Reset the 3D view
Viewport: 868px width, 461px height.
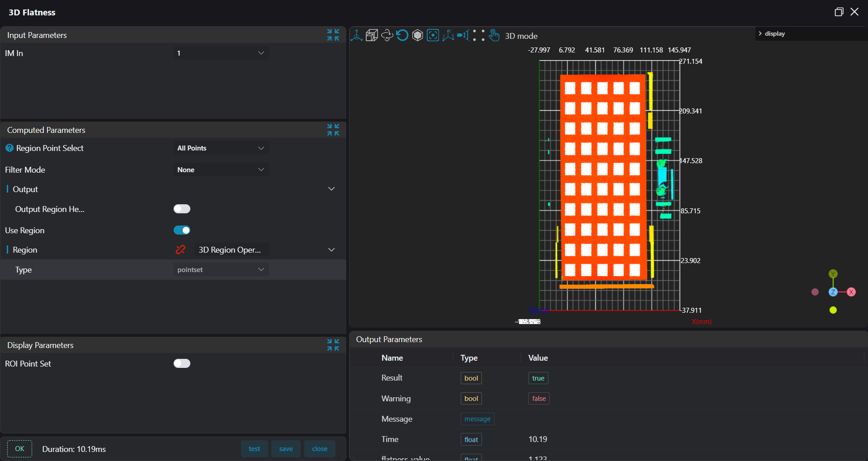tap(402, 36)
